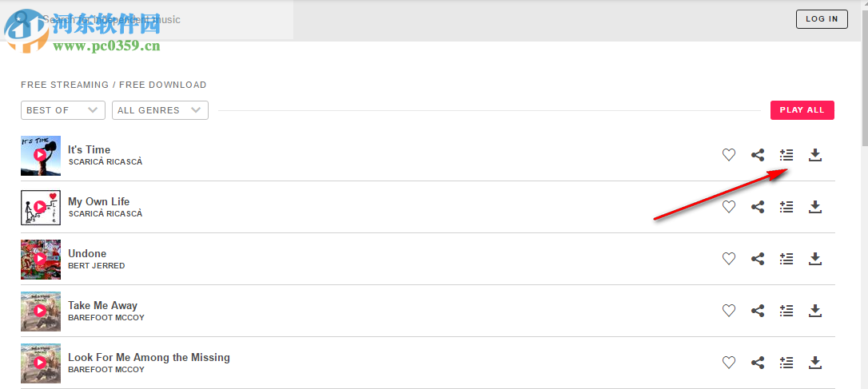Add It's Time to playlist queue
The width and height of the screenshot is (868, 389).
786,155
